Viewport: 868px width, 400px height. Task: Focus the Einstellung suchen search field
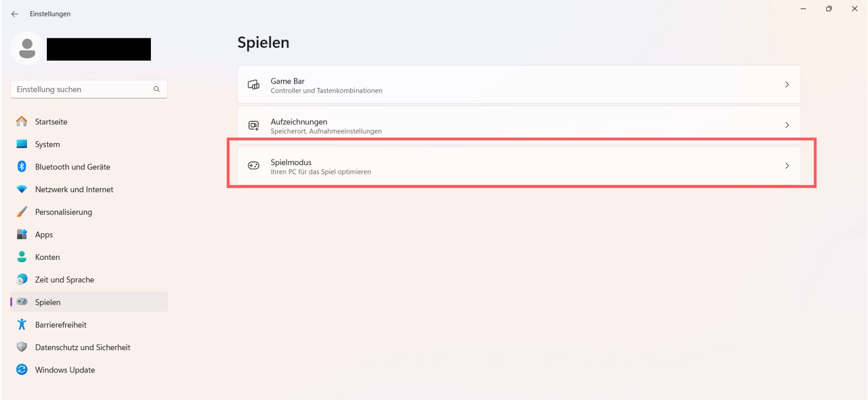pos(80,89)
